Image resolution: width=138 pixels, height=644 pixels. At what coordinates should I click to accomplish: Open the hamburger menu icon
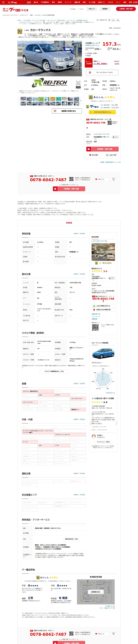[3, 2]
